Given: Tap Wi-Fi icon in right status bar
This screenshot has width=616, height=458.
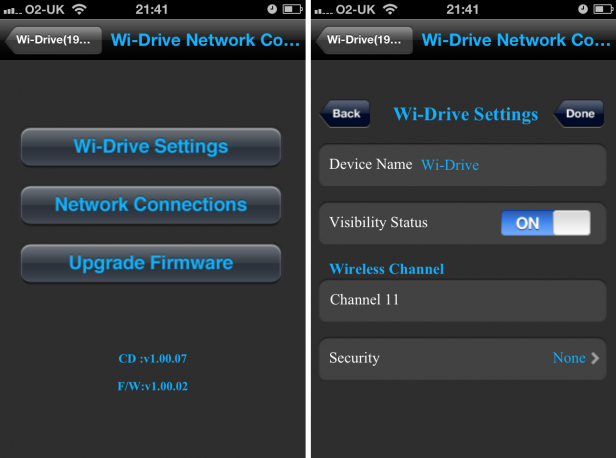Looking at the screenshot, I should coord(390,9).
